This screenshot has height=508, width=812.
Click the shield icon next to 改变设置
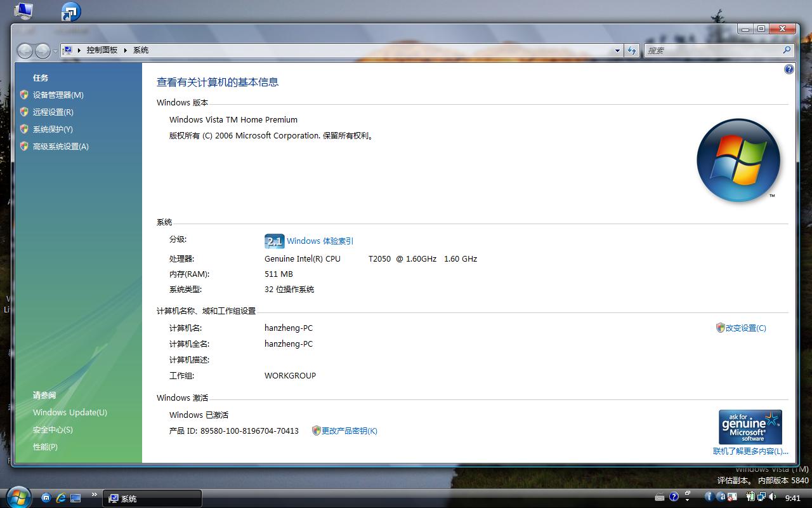[720, 328]
